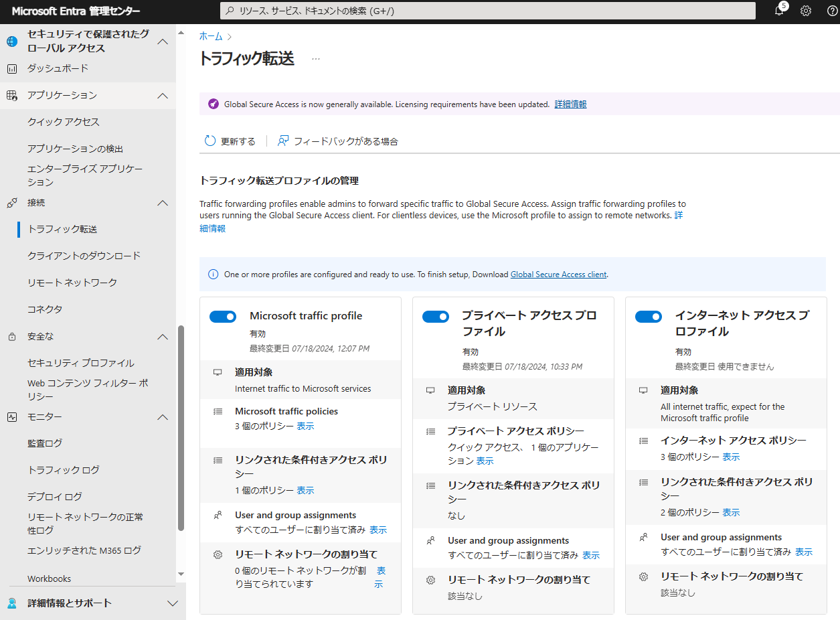
Task: Toggle the インターネット アクセス プロファイル switch
Action: pyautogui.click(x=649, y=317)
